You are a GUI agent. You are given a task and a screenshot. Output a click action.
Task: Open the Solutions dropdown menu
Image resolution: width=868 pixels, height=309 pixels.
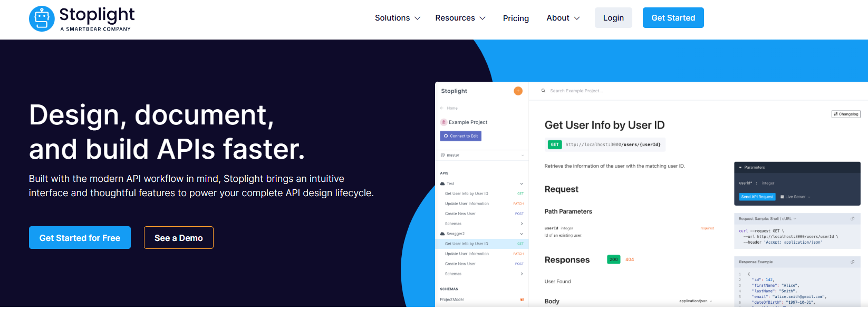pyautogui.click(x=397, y=18)
